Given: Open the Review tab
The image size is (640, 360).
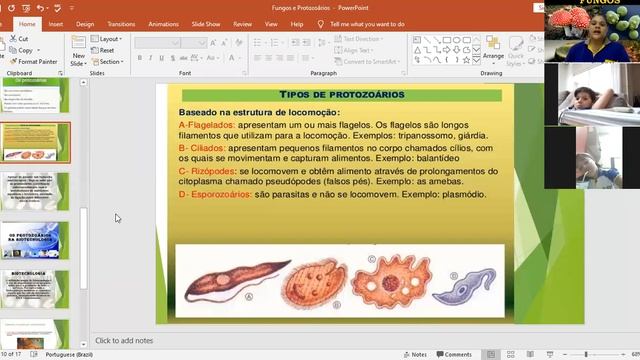Looking at the screenshot, I should coord(242,24).
